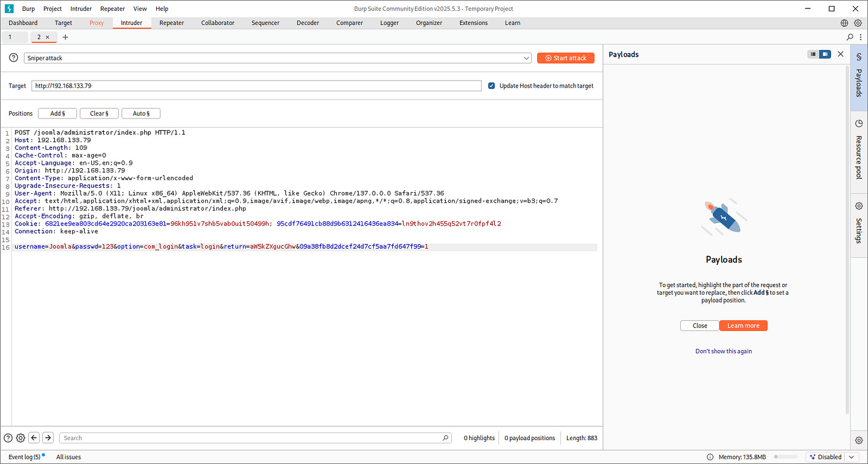Switch to the Decoder tab
Viewport: 868px width, 464px height.
click(x=308, y=23)
